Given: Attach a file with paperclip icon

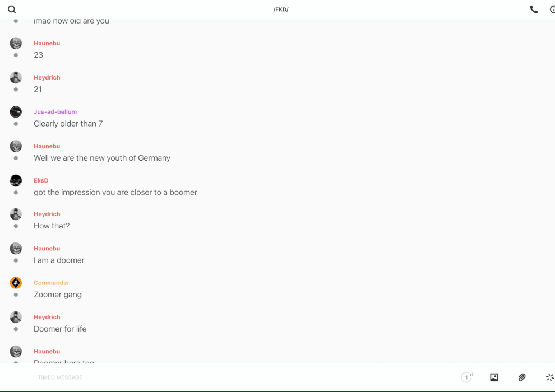Looking at the screenshot, I should tap(522, 377).
